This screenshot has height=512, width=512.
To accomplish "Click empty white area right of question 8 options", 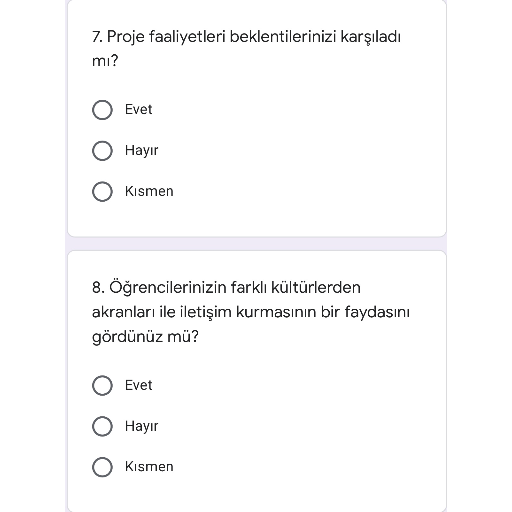I will coord(310,426).
